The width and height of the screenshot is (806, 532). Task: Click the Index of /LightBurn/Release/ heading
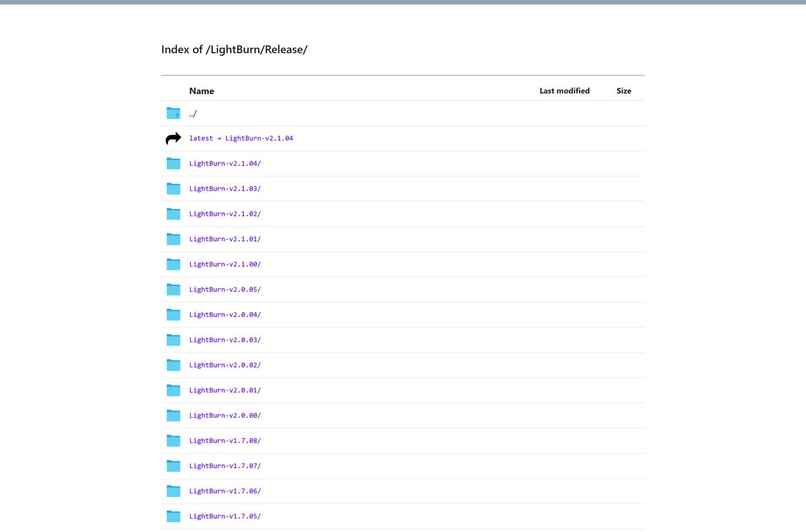point(234,50)
